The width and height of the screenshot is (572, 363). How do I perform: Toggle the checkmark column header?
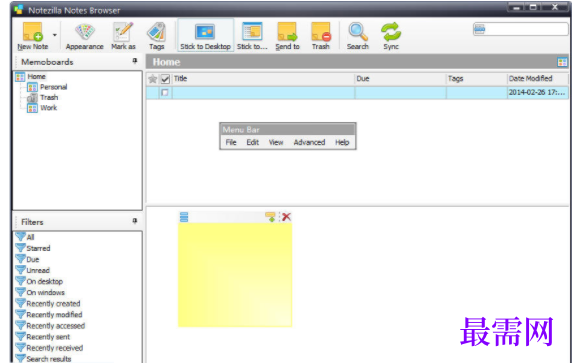click(165, 79)
